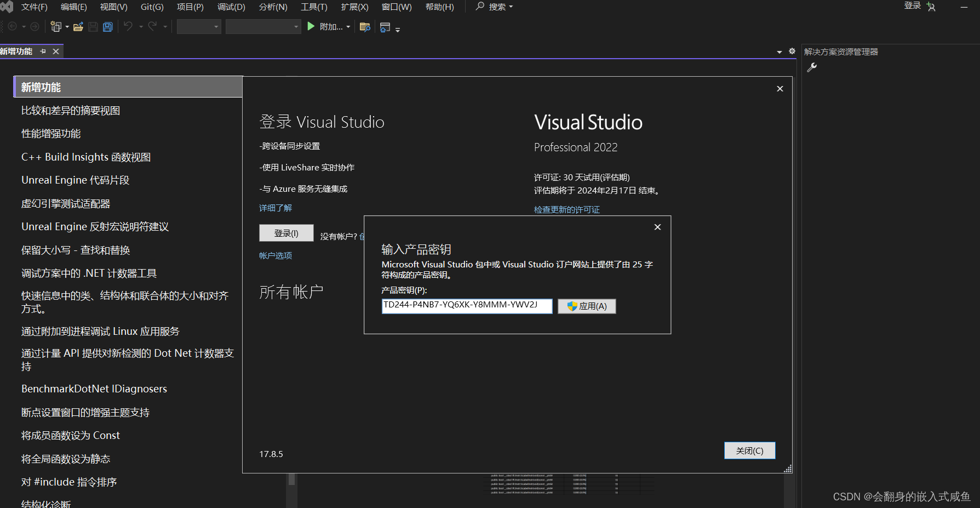Open the 搜索 dropdown in the title bar

coord(501,7)
